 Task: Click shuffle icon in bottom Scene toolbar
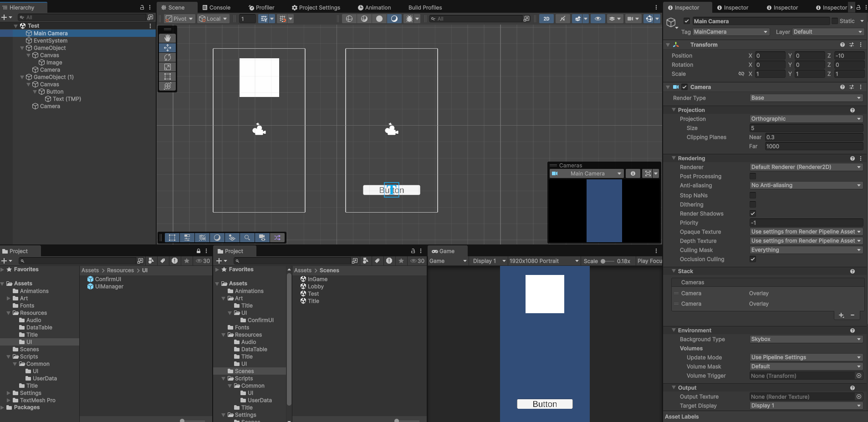[x=277, y=238]
